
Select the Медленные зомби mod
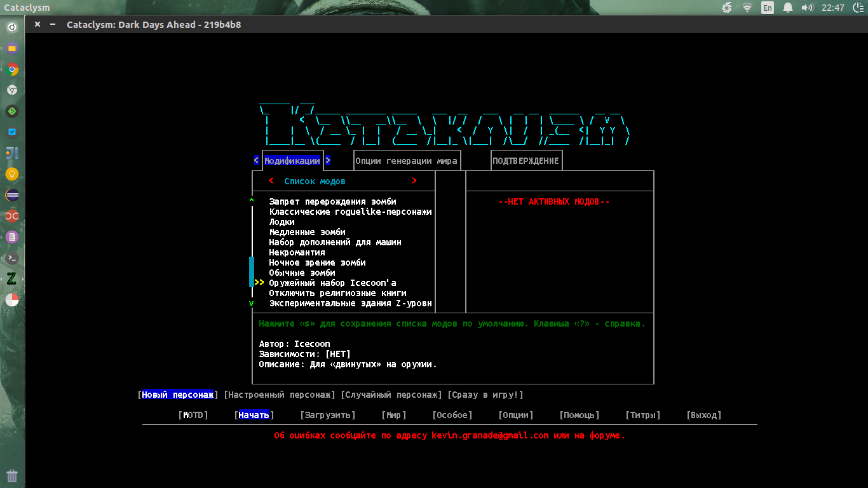click(x=308, y=232)
